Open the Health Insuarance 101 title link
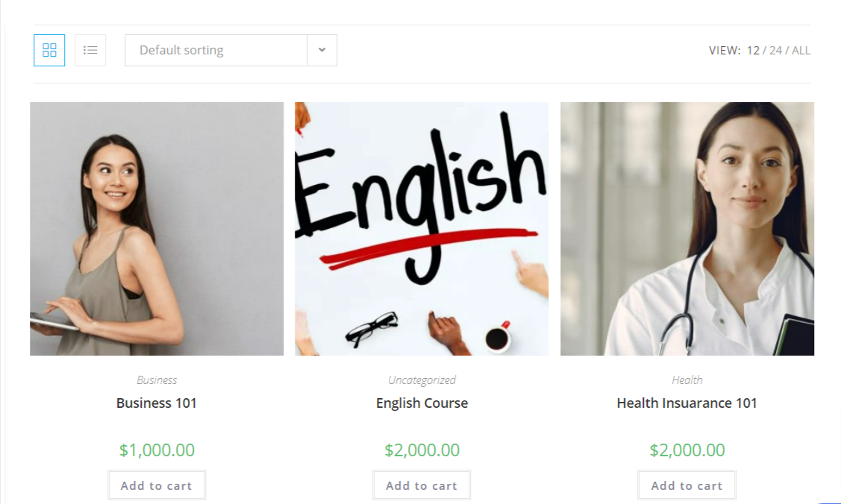841x504 pixels. (687, 403)
